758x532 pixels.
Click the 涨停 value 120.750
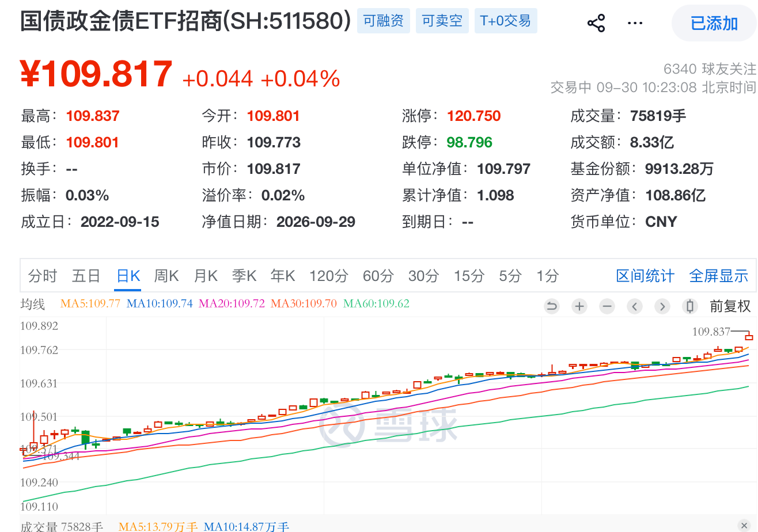[x=474, y=116]
